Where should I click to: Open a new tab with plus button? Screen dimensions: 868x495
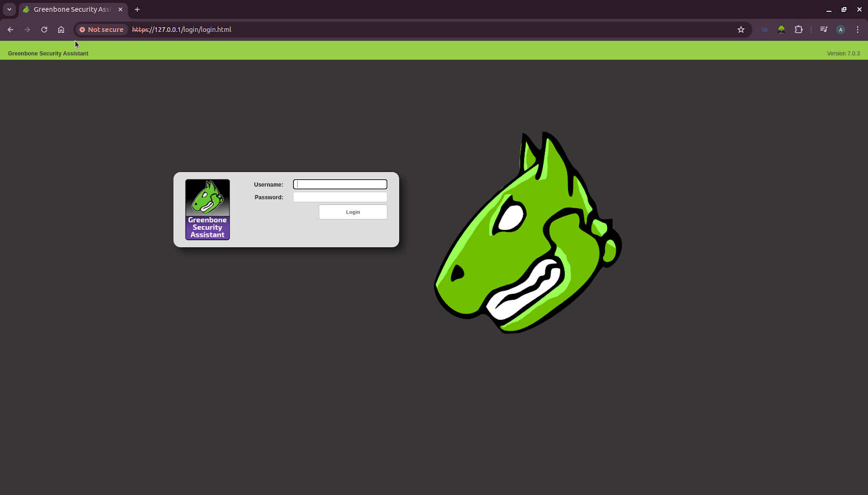point(137,9)
